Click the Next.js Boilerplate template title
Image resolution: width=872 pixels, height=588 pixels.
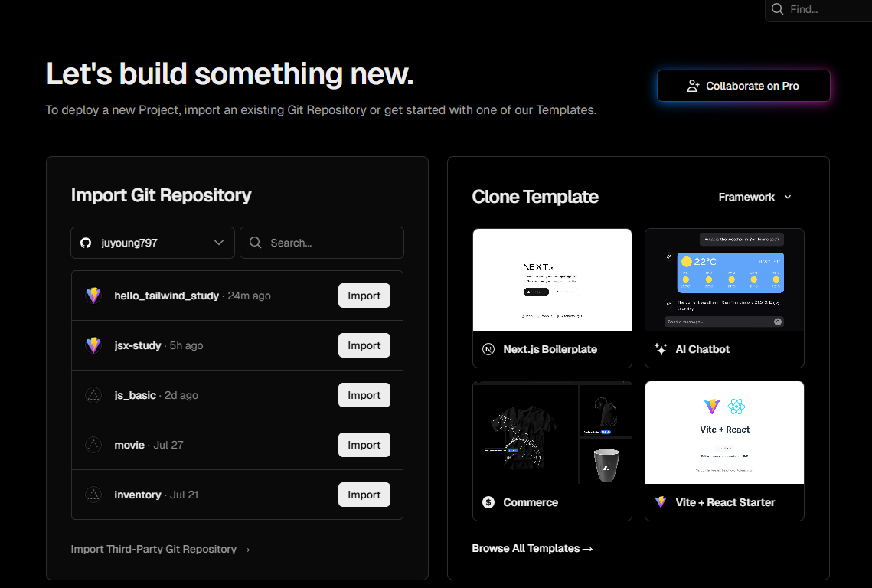(550, 349)
